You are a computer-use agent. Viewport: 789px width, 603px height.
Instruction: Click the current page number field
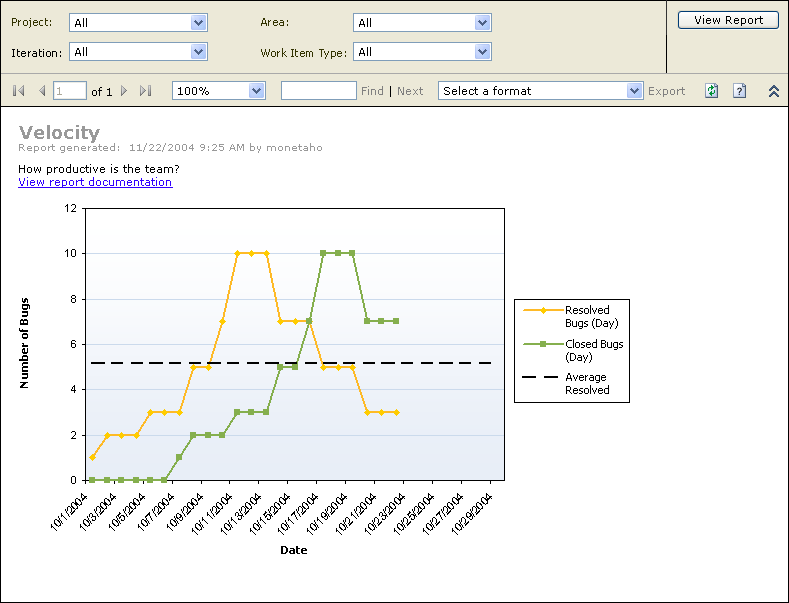[70, 91]
